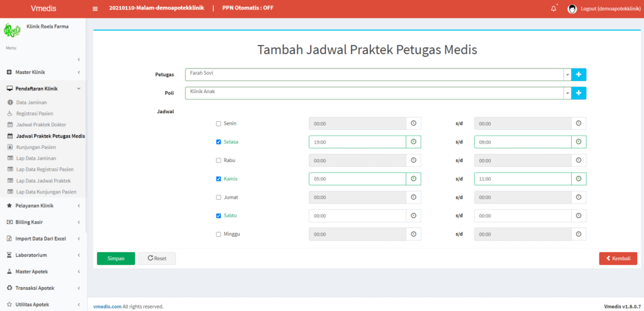Open the clock picker for Minggu end time

(579, 234)
